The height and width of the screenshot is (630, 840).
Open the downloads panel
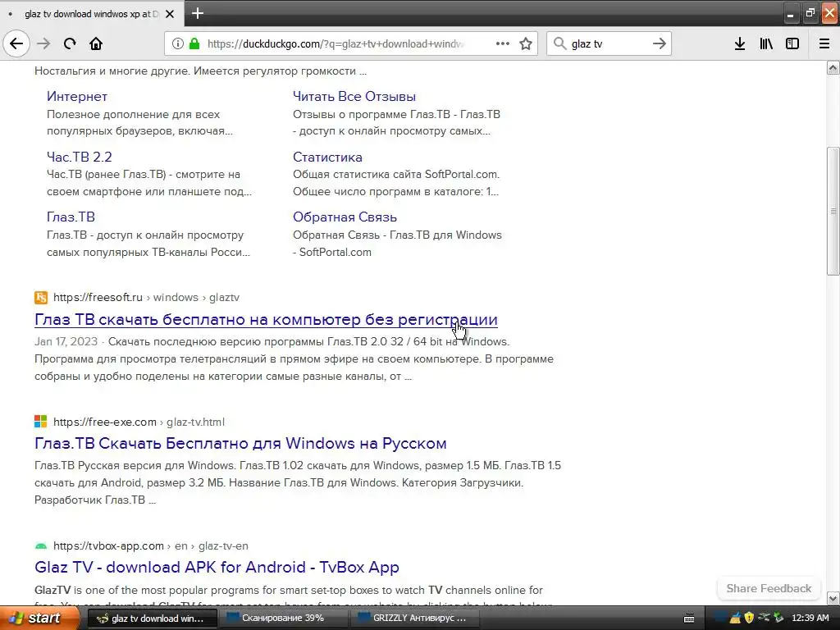coord(740,43)
